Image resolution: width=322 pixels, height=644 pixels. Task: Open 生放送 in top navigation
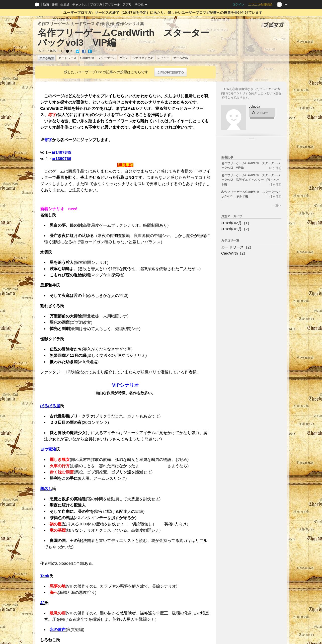tap(65, 5)
